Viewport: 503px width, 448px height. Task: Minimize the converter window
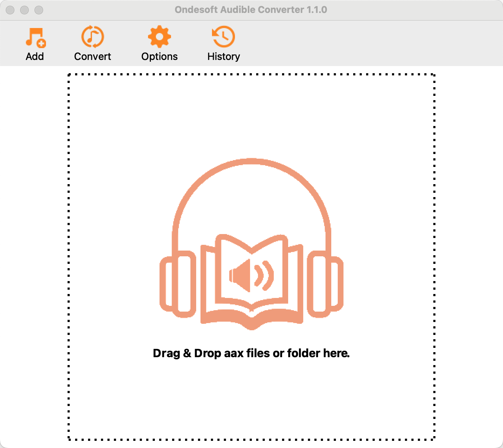(x=24, y=10)
